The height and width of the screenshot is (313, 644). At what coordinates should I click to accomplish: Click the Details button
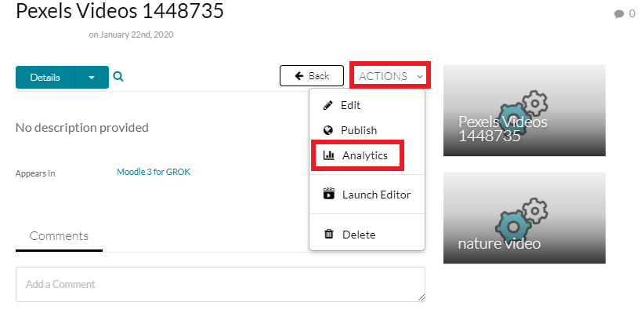click(x=45, y=78)
